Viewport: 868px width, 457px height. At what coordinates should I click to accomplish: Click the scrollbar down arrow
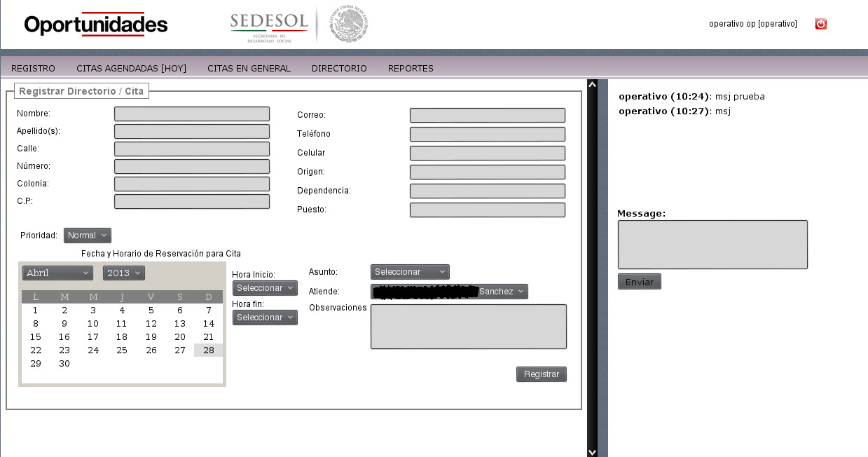coord(592,451)
